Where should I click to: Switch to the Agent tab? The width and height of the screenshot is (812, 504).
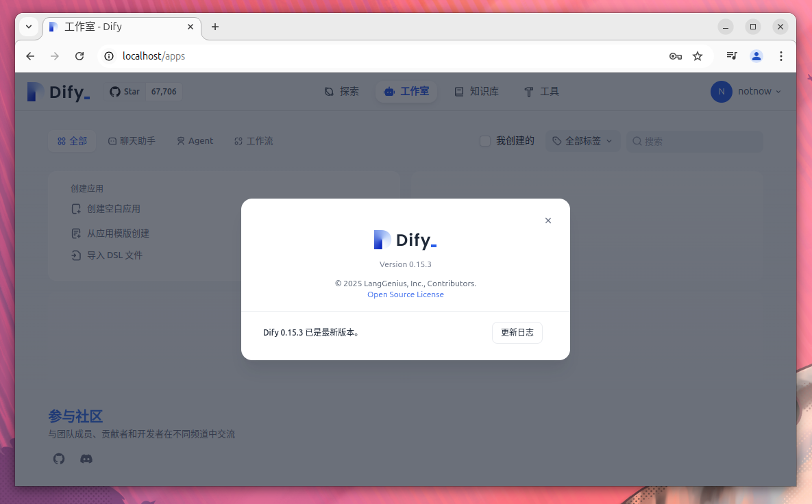195,140
